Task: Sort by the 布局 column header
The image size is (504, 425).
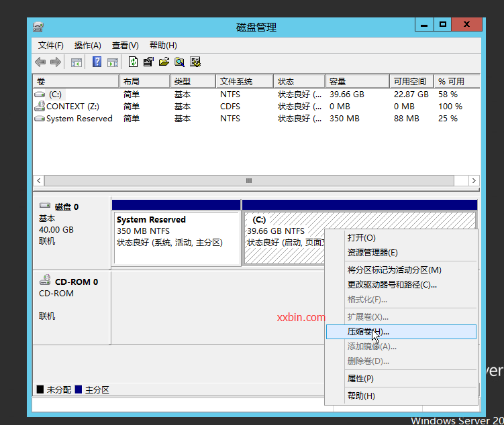Action: (144, 81)
